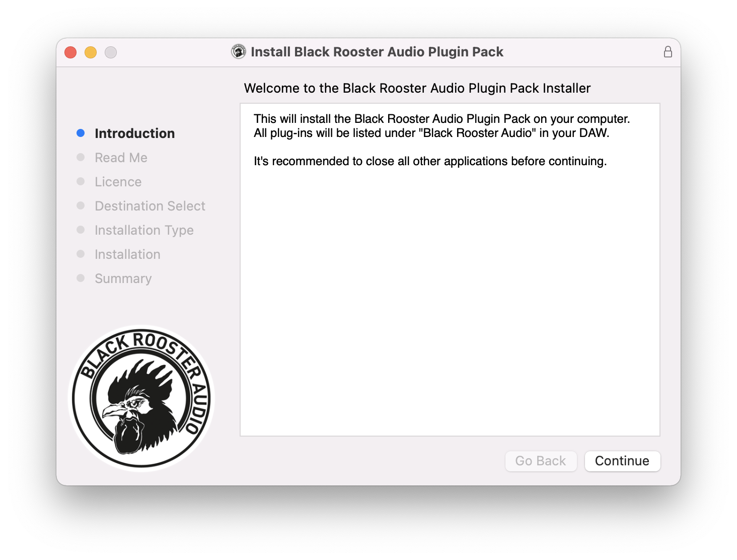The width and height of the screenshot is (737, 560).
Task: Select the Summary step label
Action: (x=123, y=278)
